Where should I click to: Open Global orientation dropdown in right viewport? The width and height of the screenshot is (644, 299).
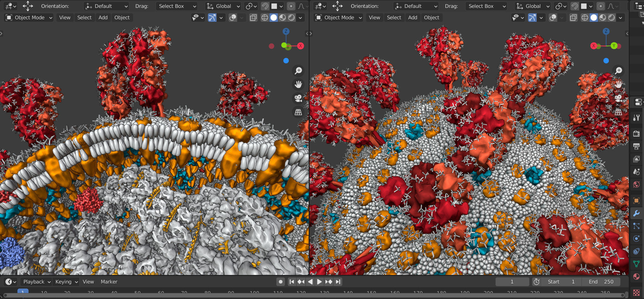coord(533,6)
